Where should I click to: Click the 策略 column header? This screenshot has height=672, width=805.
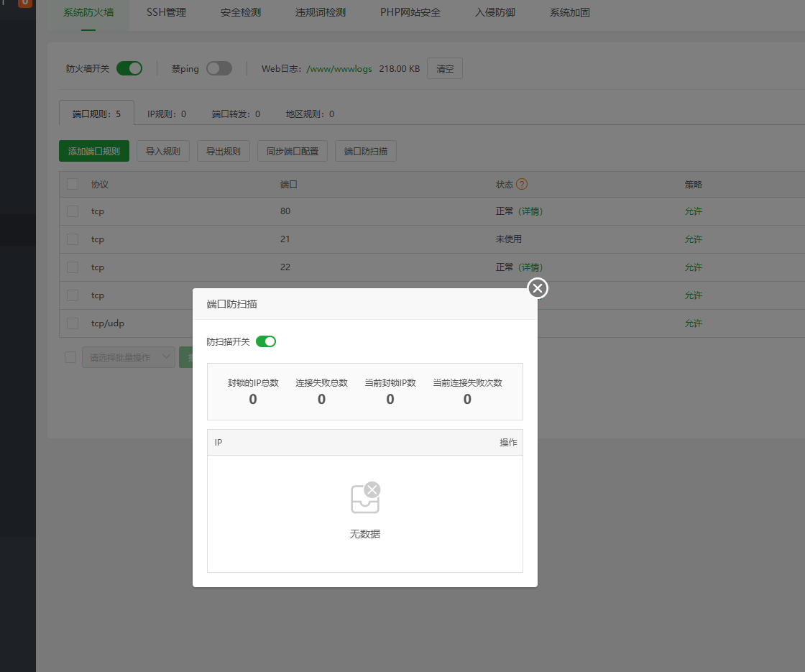(693, 184)
